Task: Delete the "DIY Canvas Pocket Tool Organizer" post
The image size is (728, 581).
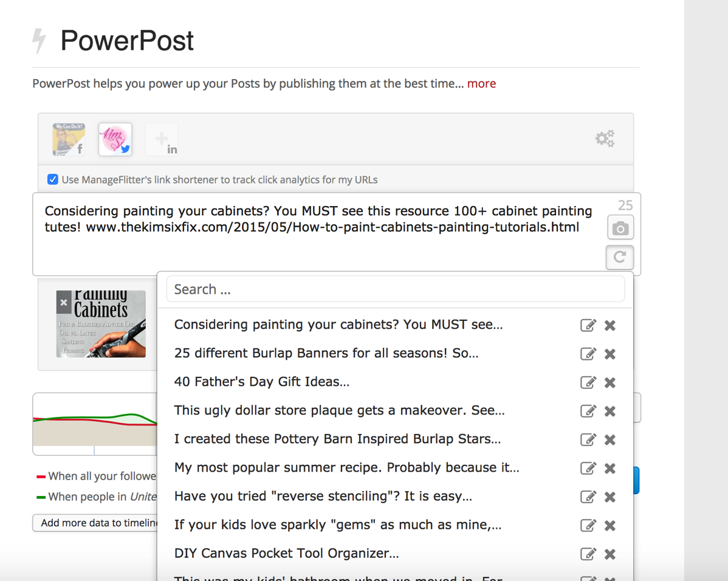Action: [610, 554]
